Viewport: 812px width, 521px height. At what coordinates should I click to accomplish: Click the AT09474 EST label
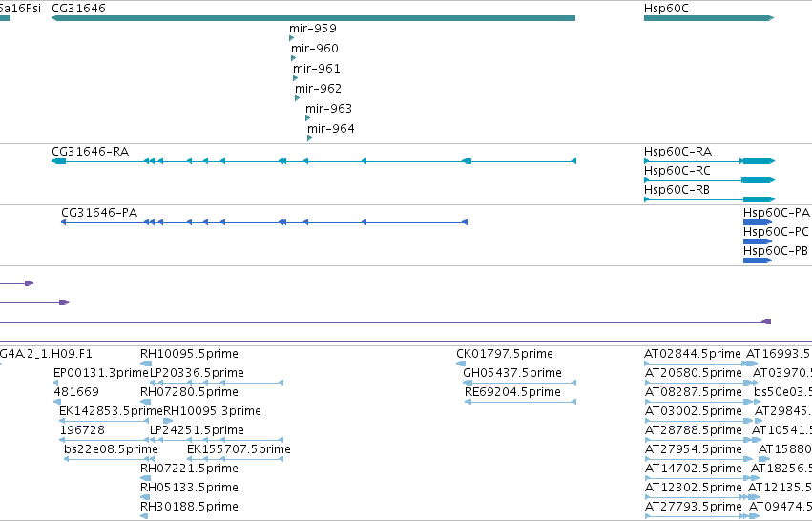click(781, 507)
